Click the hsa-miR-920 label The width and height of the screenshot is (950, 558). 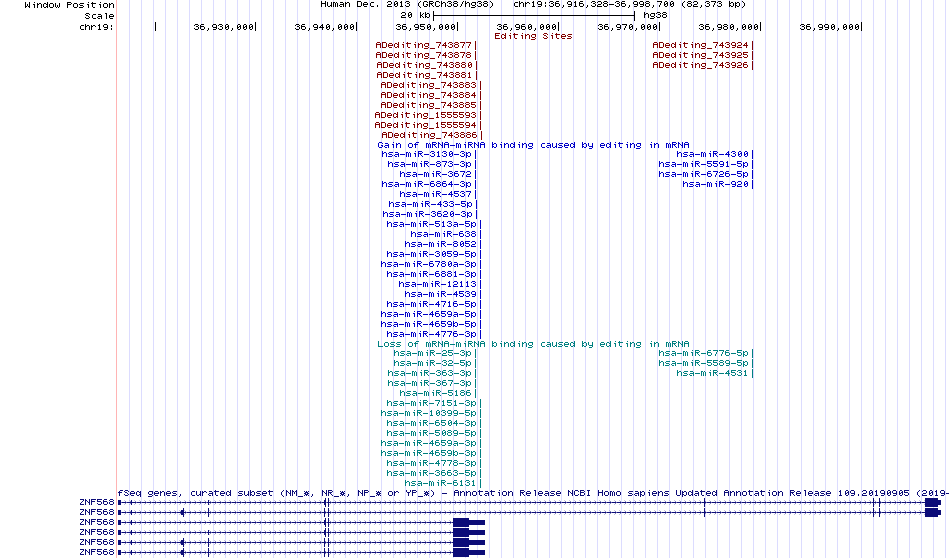pos(716,184)
